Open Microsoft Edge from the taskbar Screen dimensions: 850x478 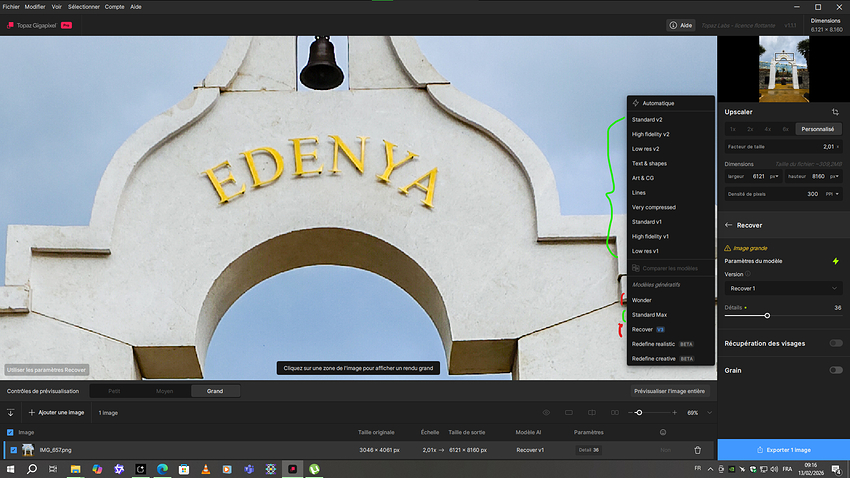(x=162, y=468)
